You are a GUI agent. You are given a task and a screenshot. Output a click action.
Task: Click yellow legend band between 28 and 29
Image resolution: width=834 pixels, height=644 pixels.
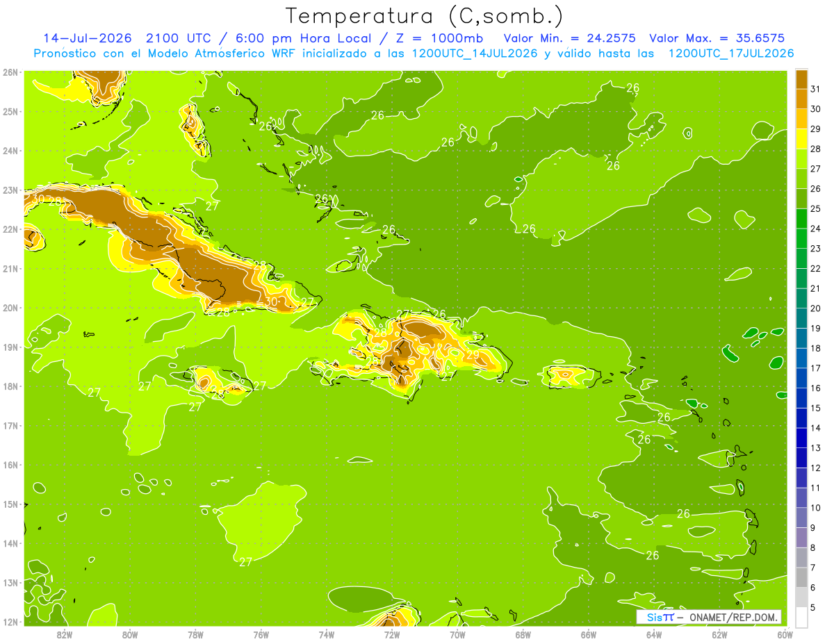click(x=801, y=139)
